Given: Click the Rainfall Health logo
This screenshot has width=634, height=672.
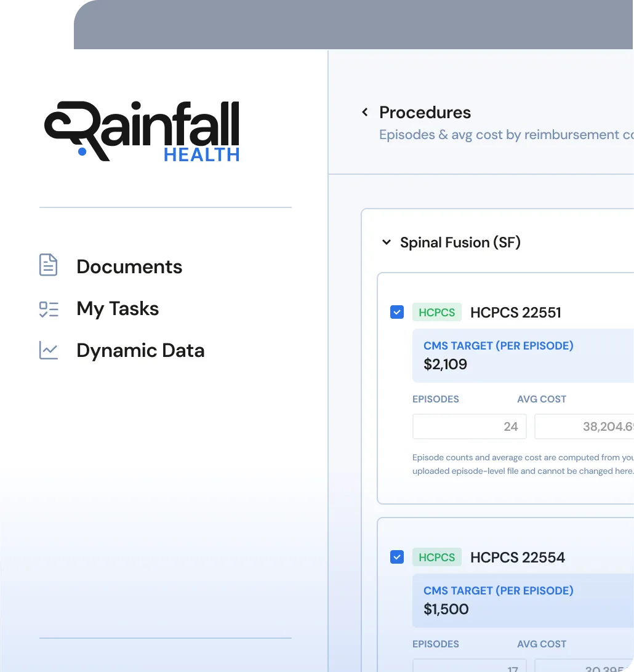Looking at the screenshot, I should 142,132.
